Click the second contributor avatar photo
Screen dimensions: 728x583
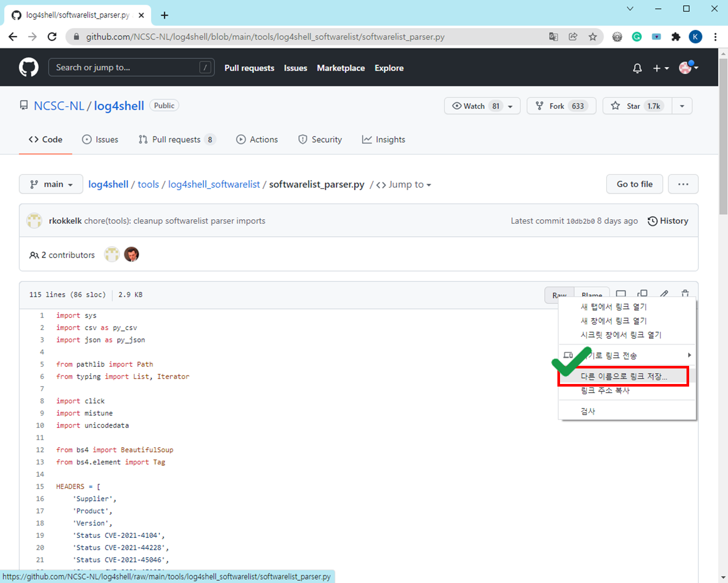point(132,254)
